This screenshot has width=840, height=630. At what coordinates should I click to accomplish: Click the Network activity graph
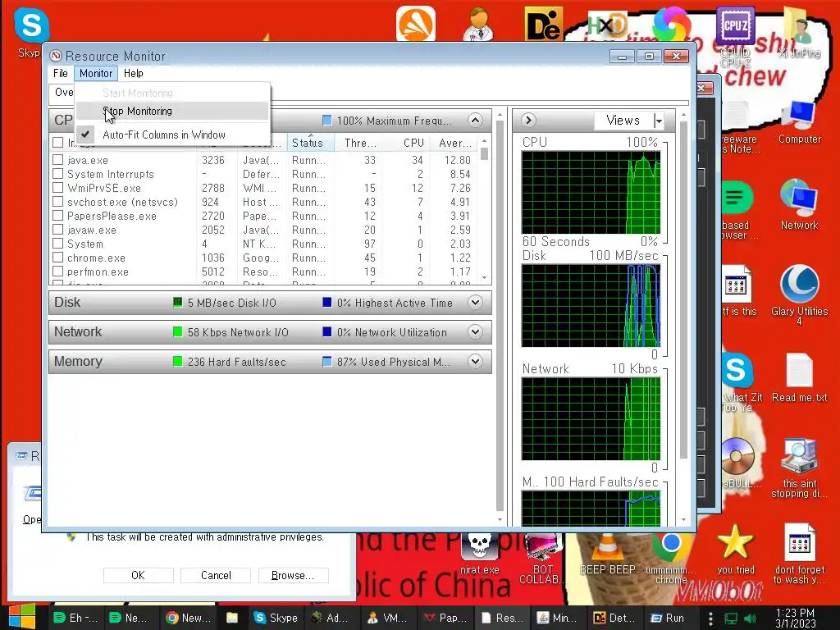(x=591, y=419)
